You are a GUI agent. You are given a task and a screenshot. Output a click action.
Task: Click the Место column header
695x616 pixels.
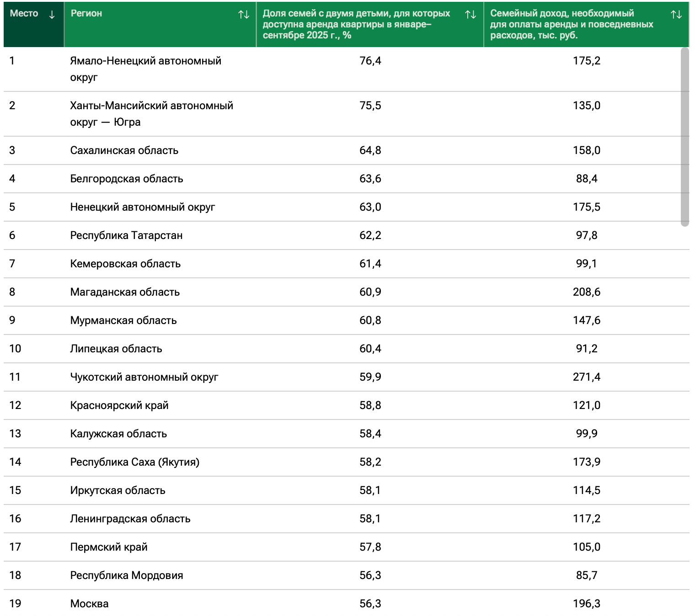click(x=24, y=14)
